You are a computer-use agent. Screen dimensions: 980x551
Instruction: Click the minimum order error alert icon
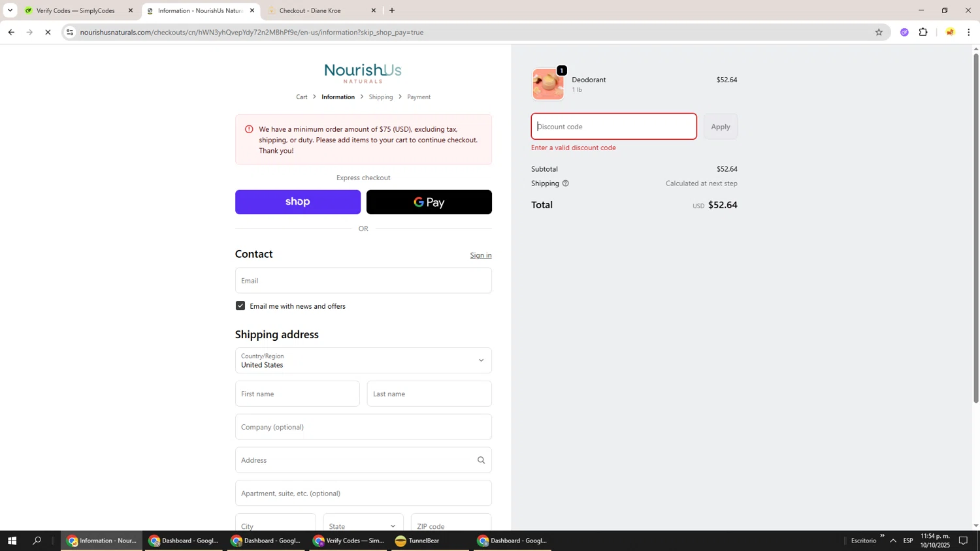249,129
